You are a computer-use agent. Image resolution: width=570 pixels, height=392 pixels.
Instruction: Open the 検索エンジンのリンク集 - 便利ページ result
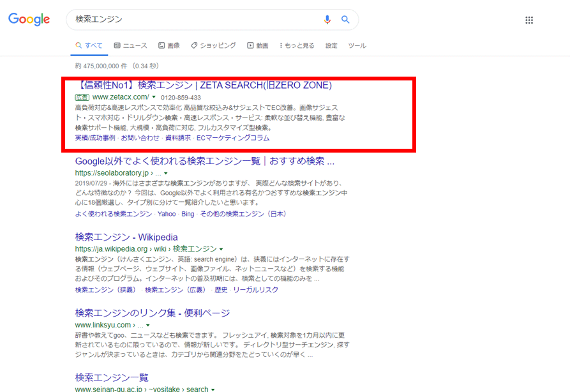153,313
